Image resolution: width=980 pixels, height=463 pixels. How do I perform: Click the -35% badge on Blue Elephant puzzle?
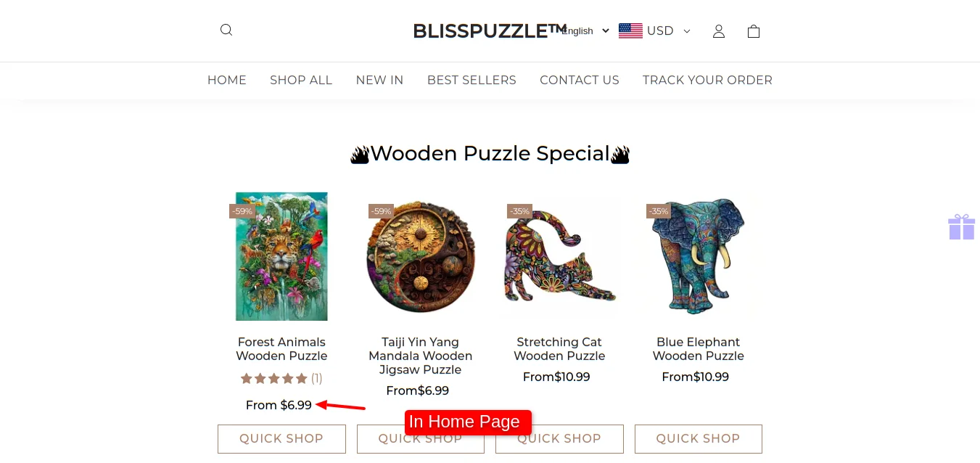pos(659,211)
